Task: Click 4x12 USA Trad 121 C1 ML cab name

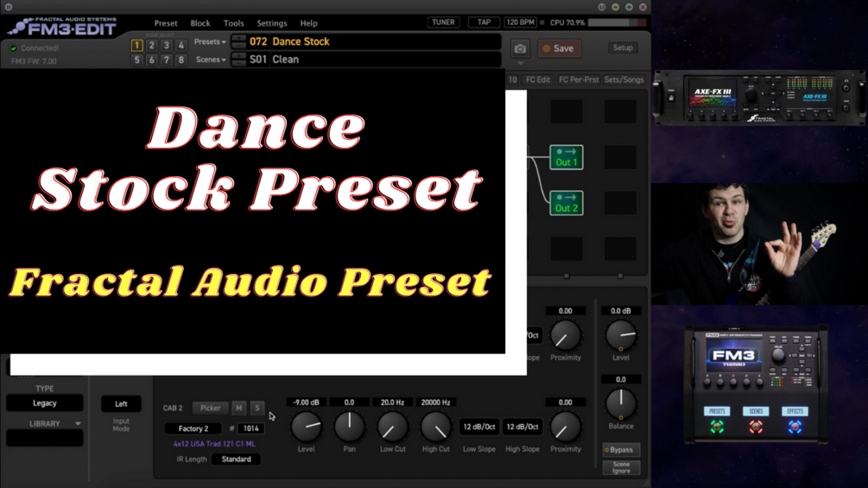Action: 214,444
